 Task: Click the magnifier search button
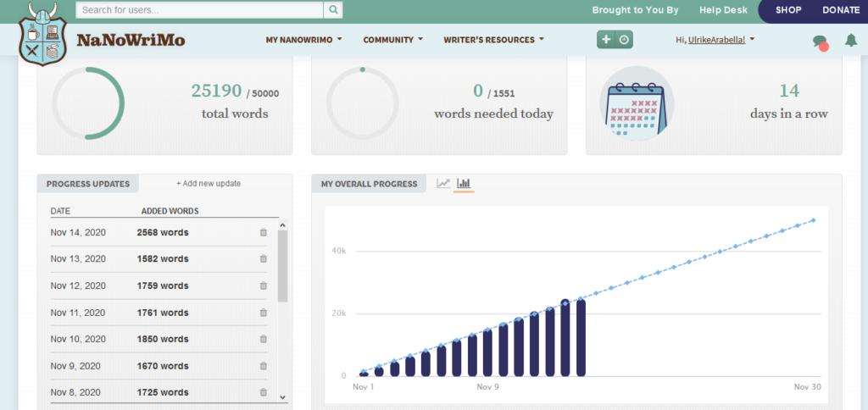click(332, 9)
